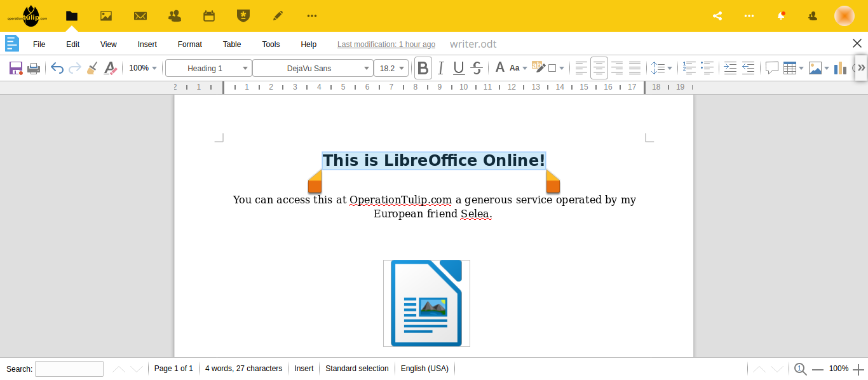Open character formatting with the large A icon

tap(500, 68)
